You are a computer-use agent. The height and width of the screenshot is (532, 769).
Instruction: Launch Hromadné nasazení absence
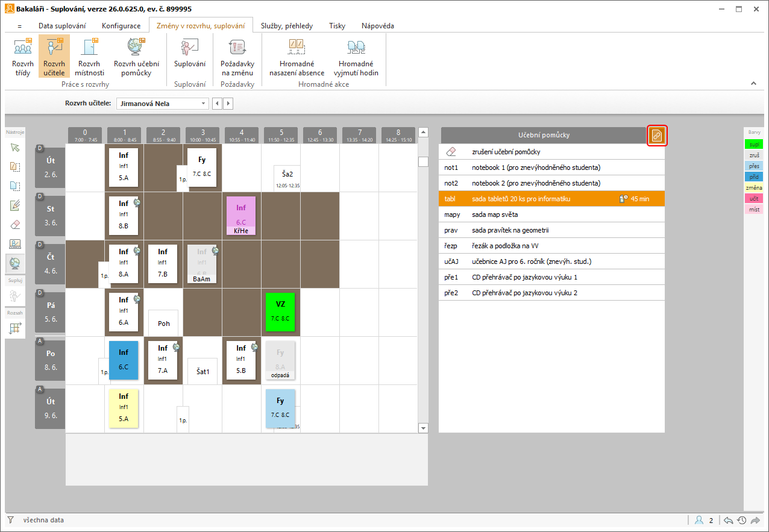297,56
